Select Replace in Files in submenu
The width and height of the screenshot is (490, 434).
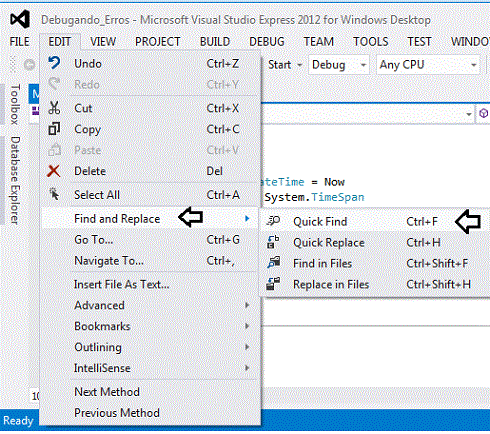click(x=375, y=284)
